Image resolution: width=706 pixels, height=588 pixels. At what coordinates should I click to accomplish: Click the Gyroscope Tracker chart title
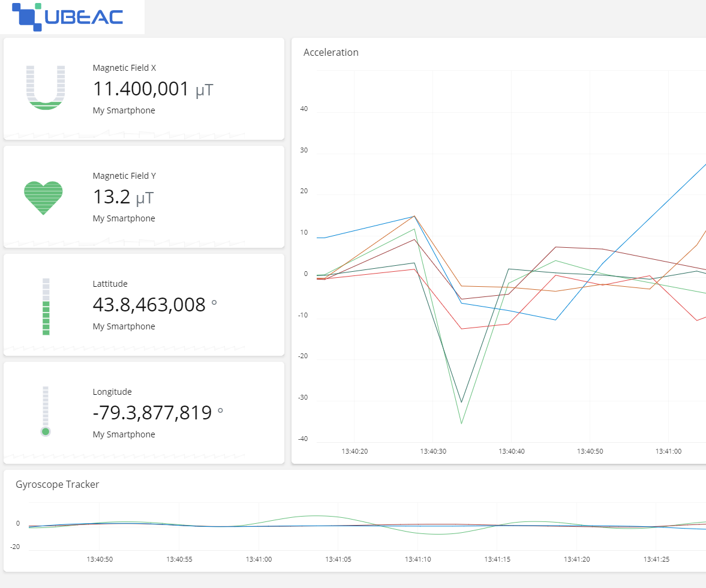coord(57,484)
